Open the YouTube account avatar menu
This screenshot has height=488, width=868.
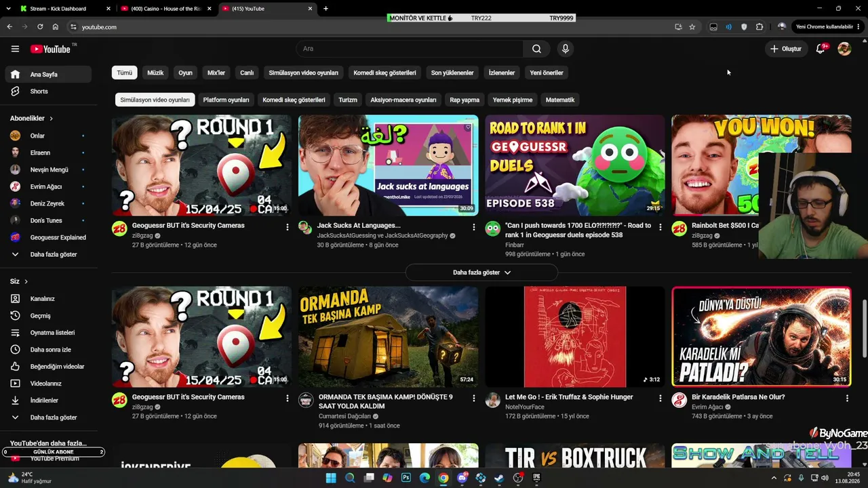click(x=844, y=49)
